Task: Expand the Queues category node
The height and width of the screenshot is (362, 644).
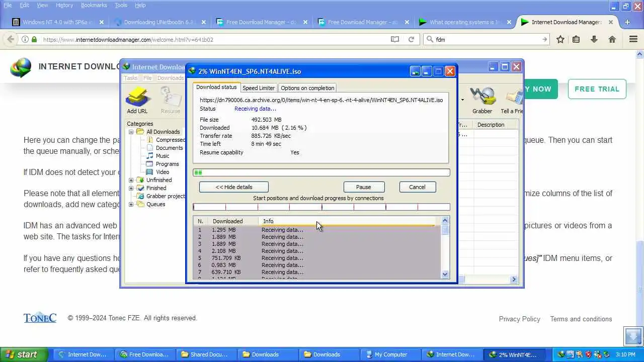Action: click(131, 204)
